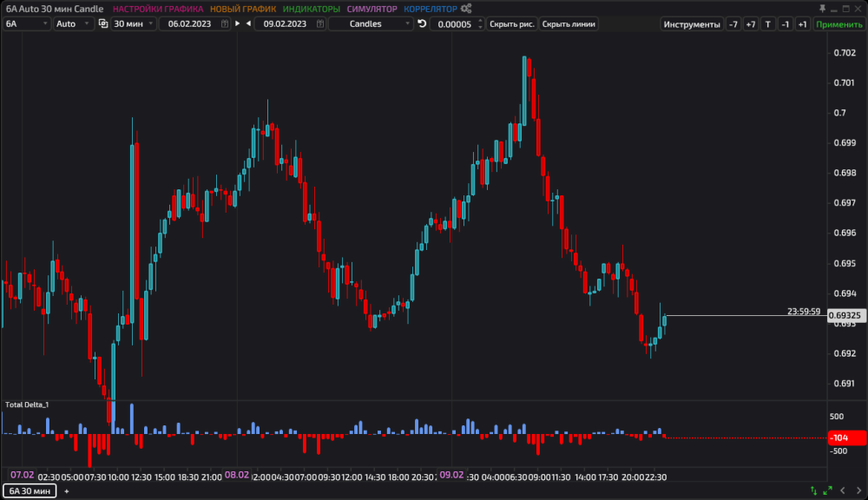Click the reset arrow icon next to Candles

(420, 23)
